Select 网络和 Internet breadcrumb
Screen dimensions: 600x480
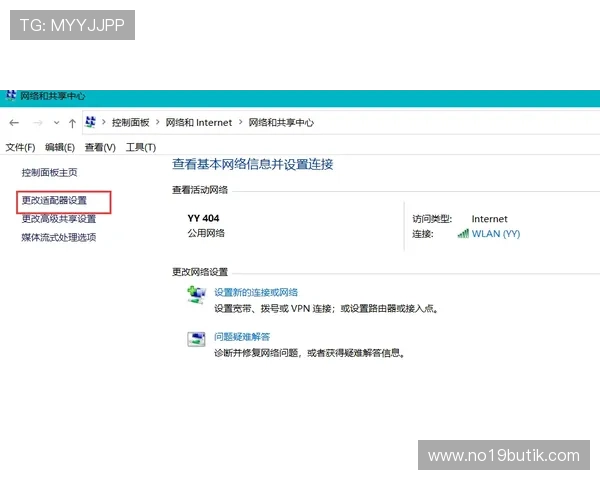199,122
